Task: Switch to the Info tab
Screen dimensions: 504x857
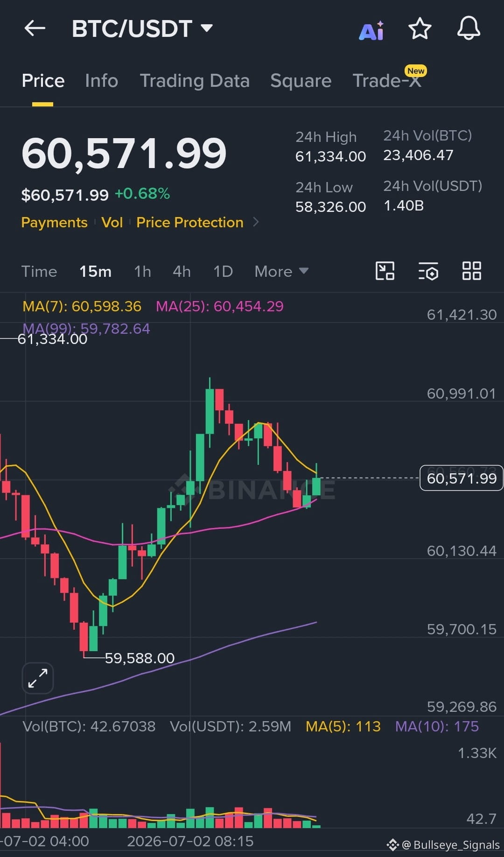Action: click(x=102, y=81)
